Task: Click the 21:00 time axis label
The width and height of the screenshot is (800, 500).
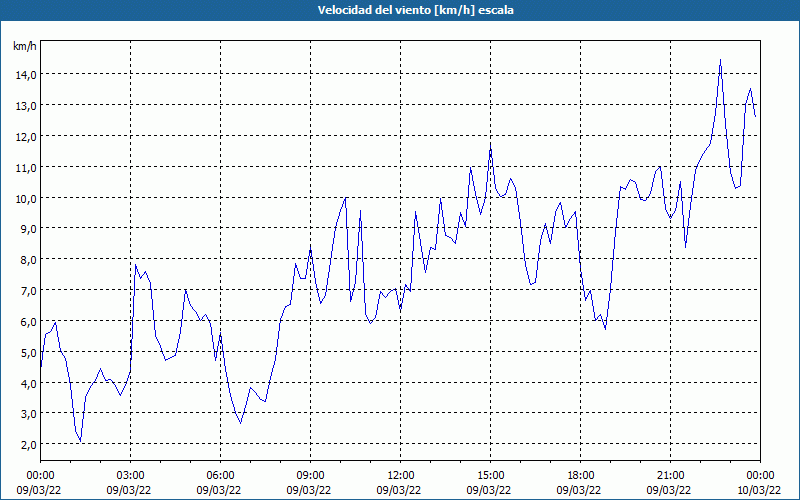Action: pos(670,476)
